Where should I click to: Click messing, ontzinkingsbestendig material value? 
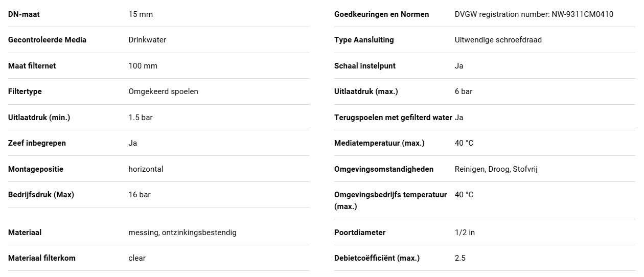(182, 233)
